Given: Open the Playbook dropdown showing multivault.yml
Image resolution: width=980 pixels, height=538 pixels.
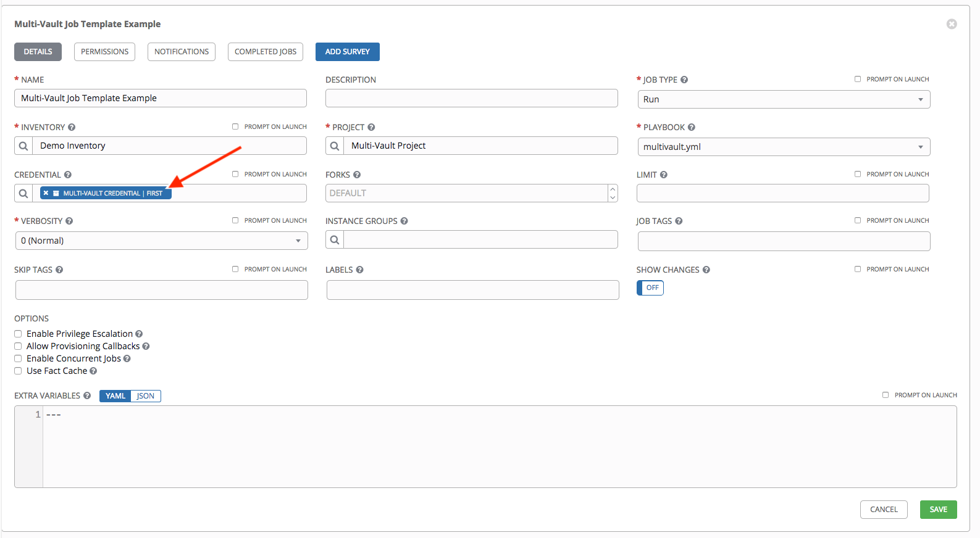Looking at the screenshot, I should coord(784,147).
